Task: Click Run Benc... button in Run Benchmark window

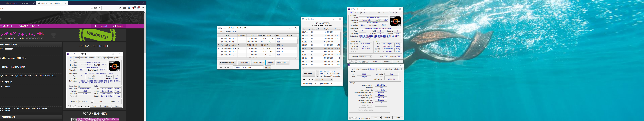Action: (308, 74)
